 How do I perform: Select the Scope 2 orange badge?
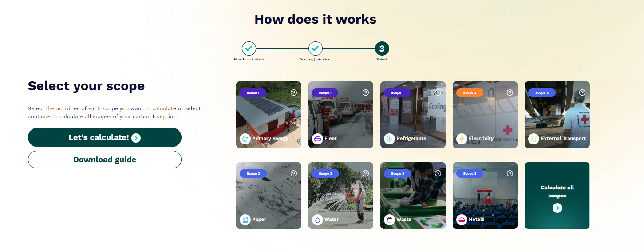pos(469,93)
